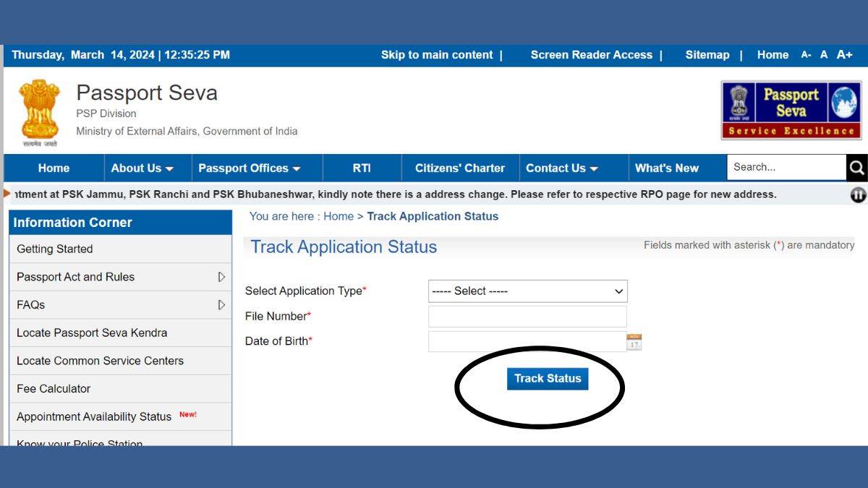Click the Date of Birth input field
Viewport: 868px width, 488px height.
pyautogui.click(x=527, y=341)
